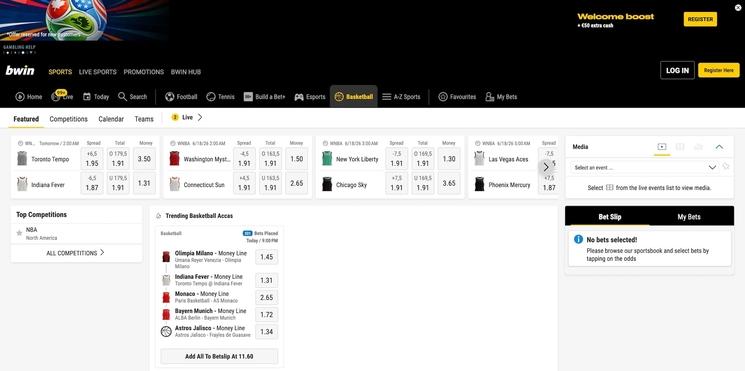The height and width of the screenshot is (371, 745).
Task: Select Olimpia Milano money line 1.45
Action: pos(267,257)
